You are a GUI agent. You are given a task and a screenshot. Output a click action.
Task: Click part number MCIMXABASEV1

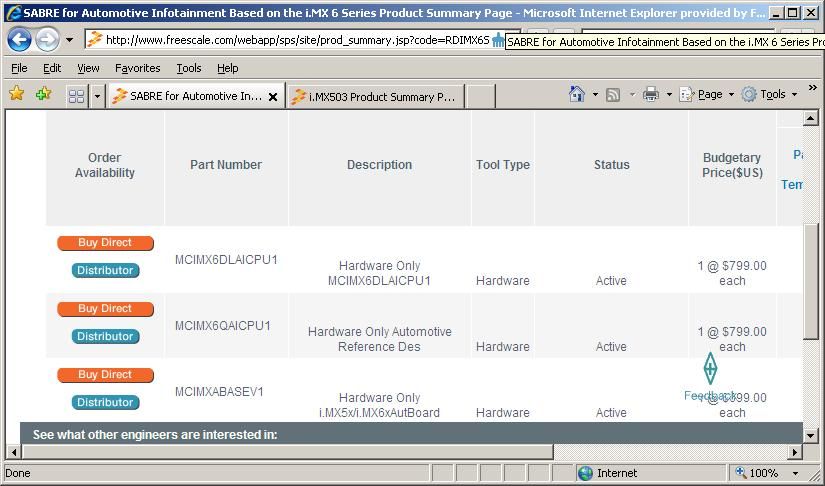coord(219,392)
